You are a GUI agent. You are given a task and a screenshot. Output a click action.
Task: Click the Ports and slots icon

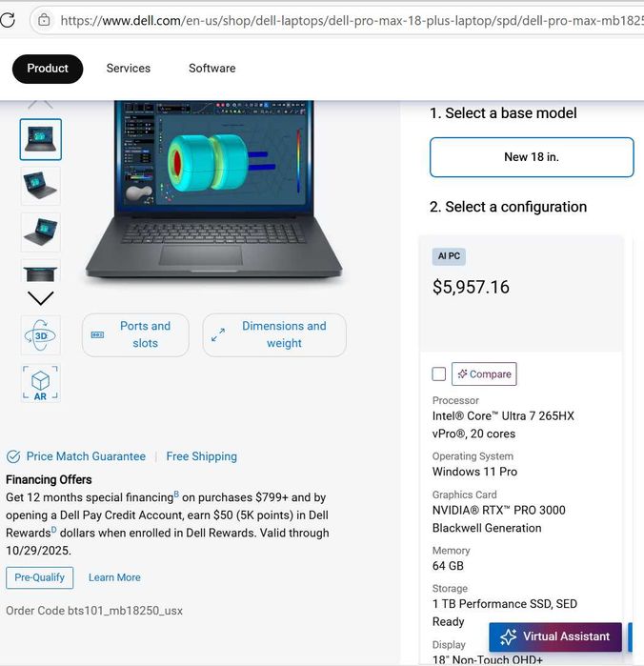98,334
